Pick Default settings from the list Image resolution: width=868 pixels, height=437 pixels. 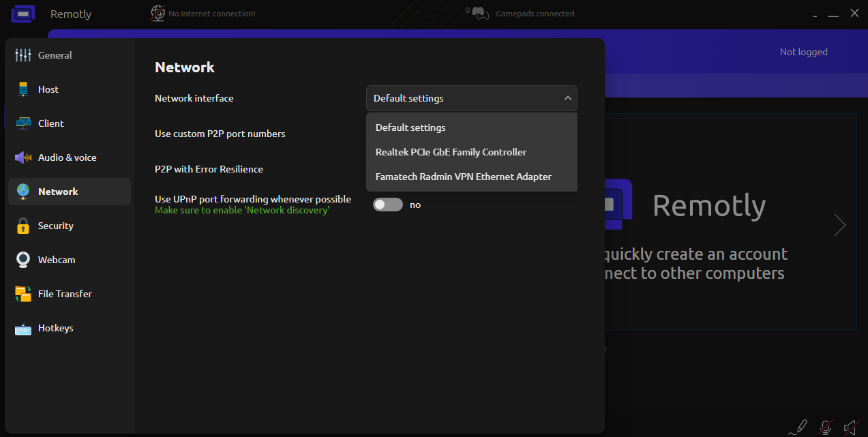[x=410, y=127]
